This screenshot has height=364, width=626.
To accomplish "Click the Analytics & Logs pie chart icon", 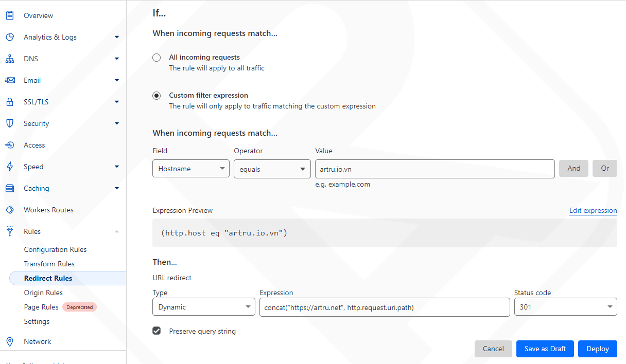I will coord(10,37).
